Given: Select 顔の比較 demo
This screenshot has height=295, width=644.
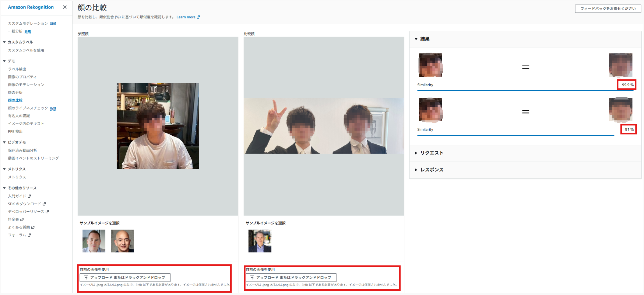Looking at the screenshot, I should tap(15, 100).
